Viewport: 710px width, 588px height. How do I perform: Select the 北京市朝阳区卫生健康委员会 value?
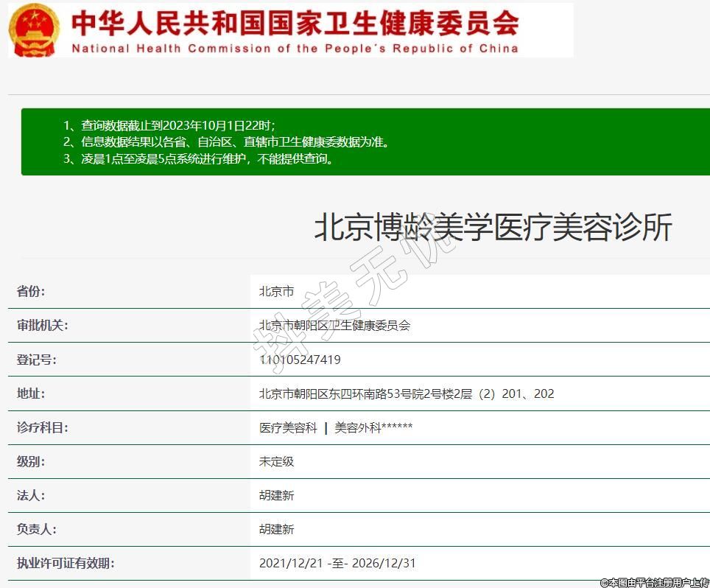(334, 325)
